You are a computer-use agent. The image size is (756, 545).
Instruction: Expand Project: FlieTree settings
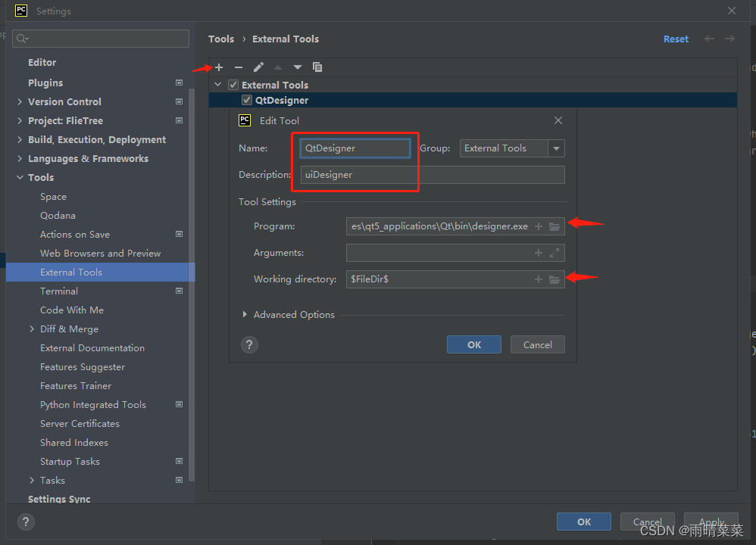pos(20,120)
